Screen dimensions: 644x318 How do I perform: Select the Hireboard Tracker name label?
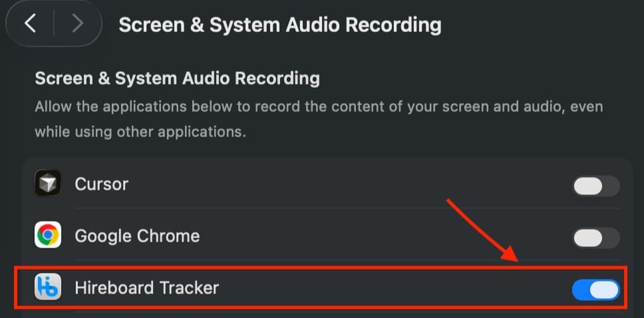pos(146,287)
